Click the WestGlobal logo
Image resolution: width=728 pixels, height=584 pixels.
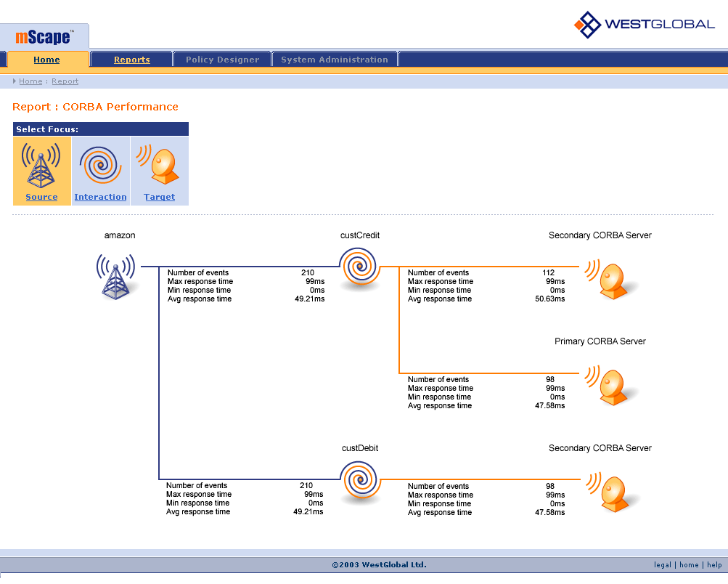coord(644,25)
